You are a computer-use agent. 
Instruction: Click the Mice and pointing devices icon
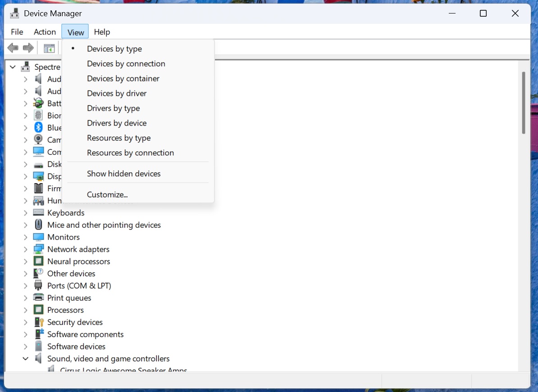(x=38, y=225)
